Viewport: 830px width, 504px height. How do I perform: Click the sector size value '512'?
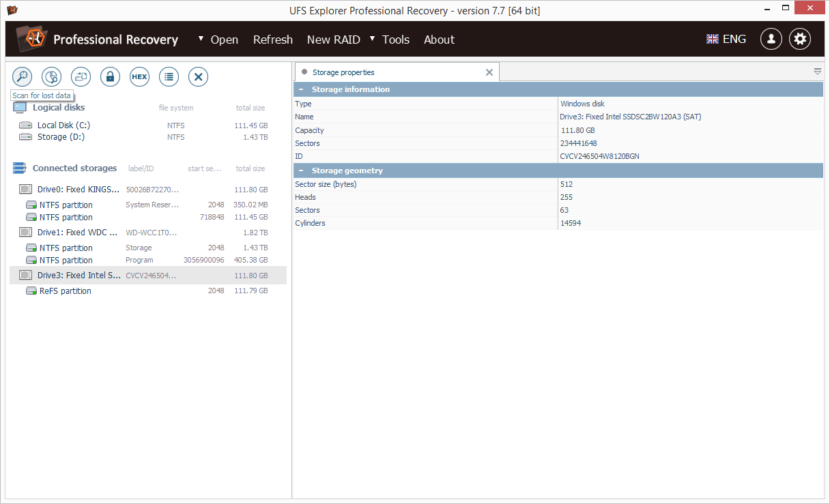pyautogui.click(x=566, y=184)
